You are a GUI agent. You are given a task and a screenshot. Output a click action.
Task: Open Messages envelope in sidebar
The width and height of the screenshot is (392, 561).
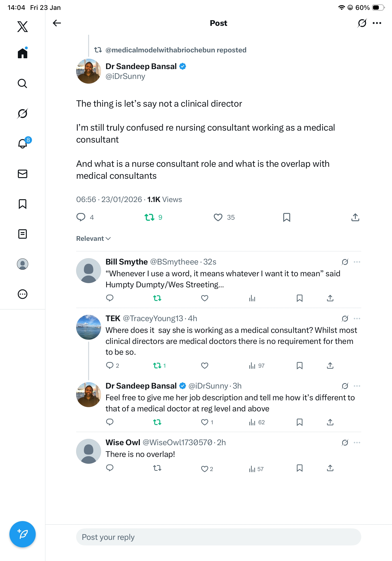click(x=23, y=174)
